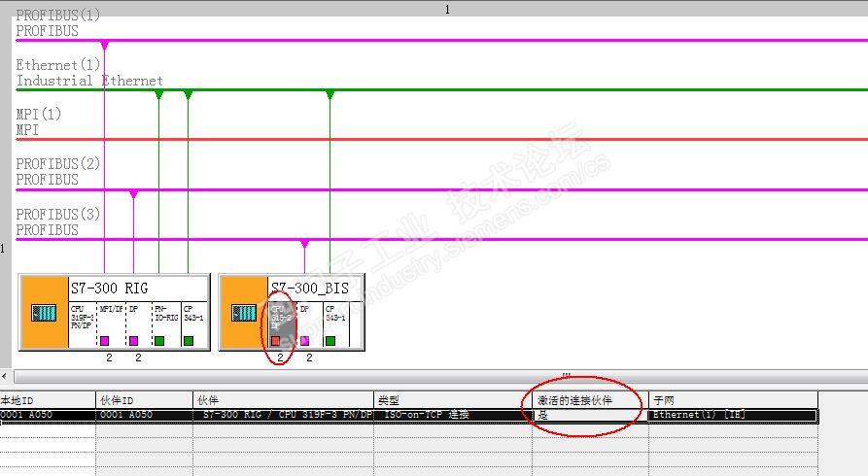Click the PROFIBUS(3) connection node triangle
The width and height of the screenshot is (868, 476).
(304, 244)
